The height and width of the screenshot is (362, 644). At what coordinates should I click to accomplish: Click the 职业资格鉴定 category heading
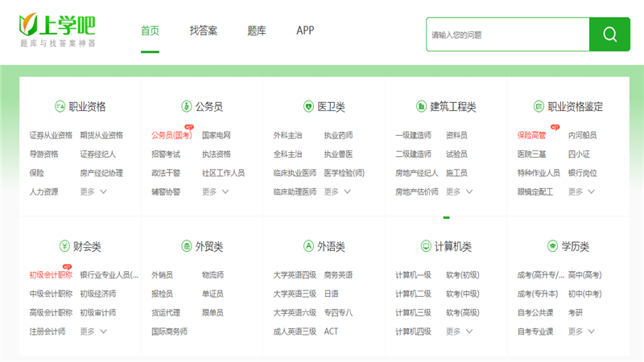576,107
